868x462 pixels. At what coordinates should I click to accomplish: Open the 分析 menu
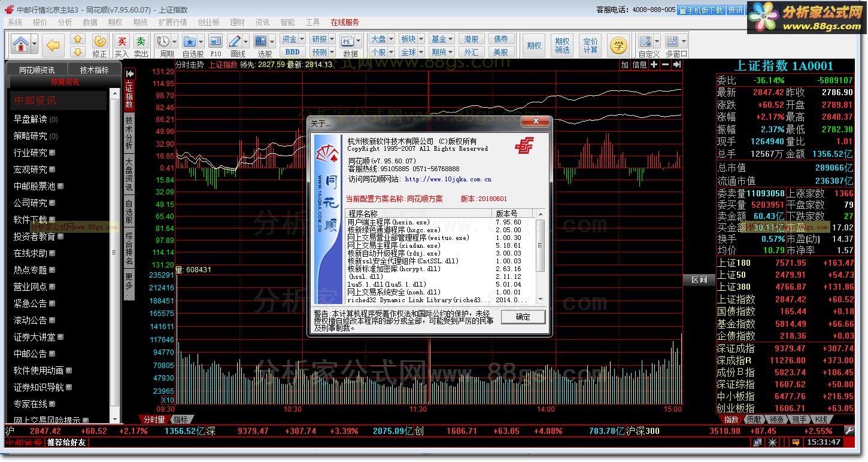(x=65, y=22)
